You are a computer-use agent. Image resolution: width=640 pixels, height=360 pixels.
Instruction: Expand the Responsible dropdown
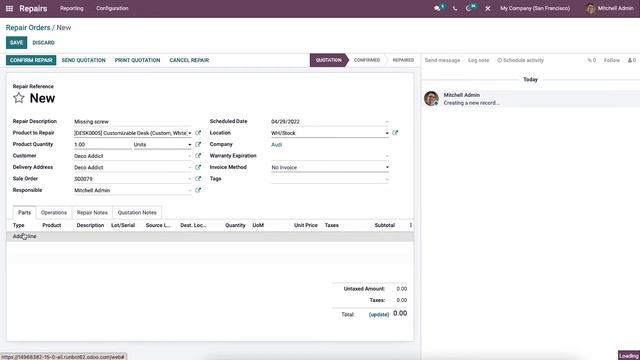tap(190, 191)
